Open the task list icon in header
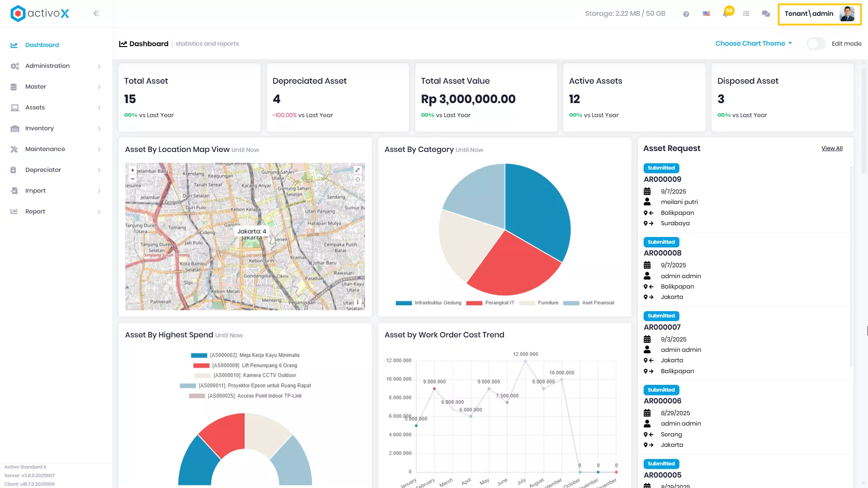This screenshot has width=868, height=488. [746, 14]
